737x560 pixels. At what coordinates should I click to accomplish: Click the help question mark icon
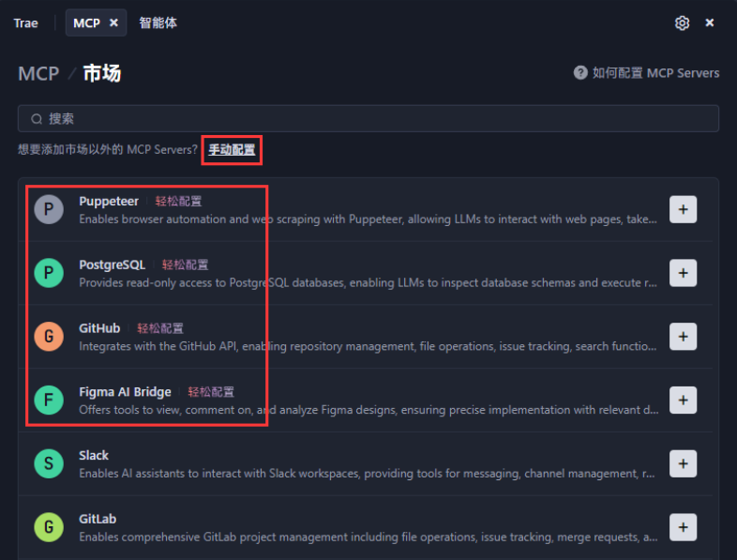pyautogui.click(x=580, y=73)
